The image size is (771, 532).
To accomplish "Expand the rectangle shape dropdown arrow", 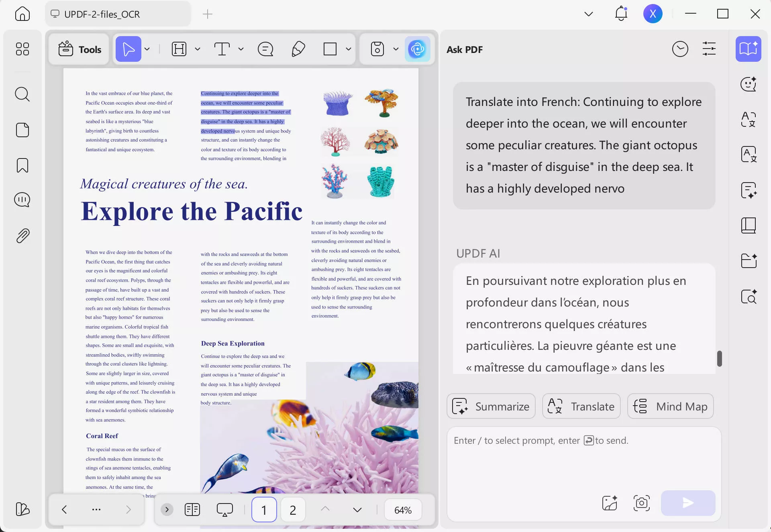I will [348, 49].
